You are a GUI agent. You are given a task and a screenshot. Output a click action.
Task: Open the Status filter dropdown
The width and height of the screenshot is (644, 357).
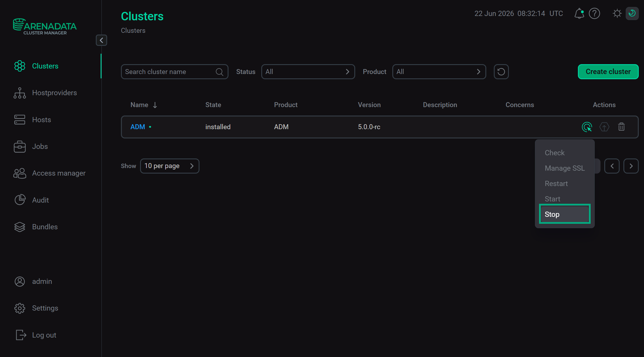pyautogui.click(x=308, y=72)
